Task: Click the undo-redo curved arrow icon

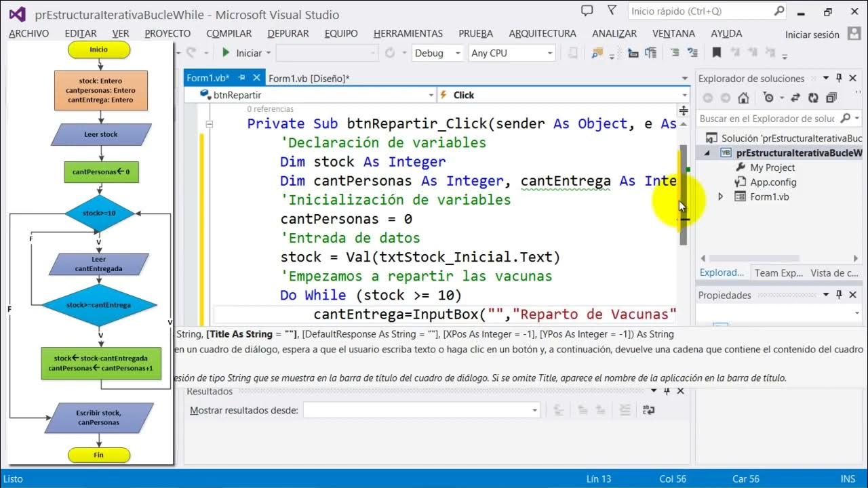Action: [x=192, y=53]
